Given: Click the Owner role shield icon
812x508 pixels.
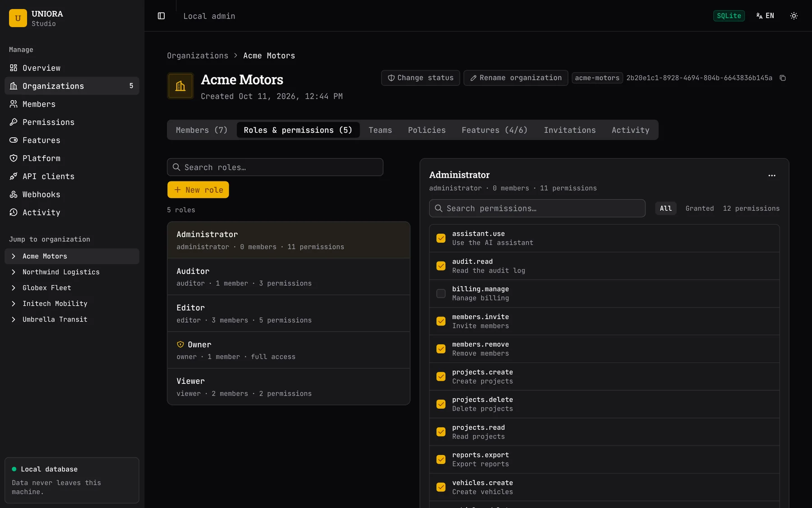Looking at the screenshot, I should pos(180,345).
